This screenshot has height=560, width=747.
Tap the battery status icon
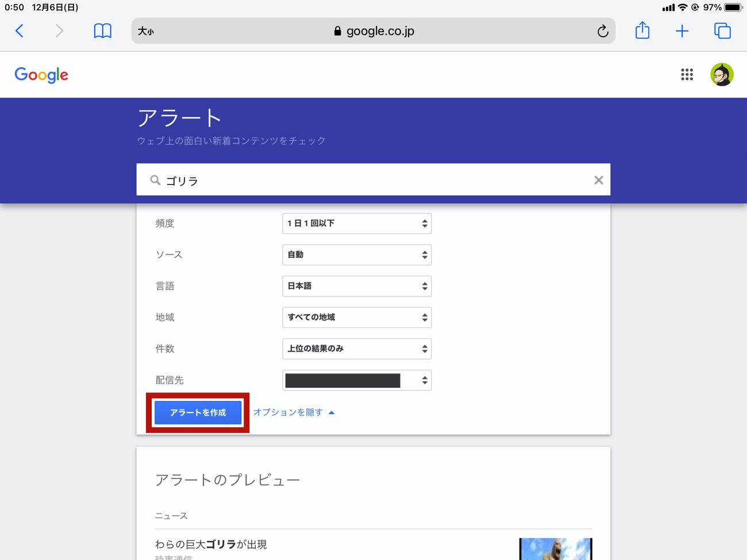(x=734, y=7)
